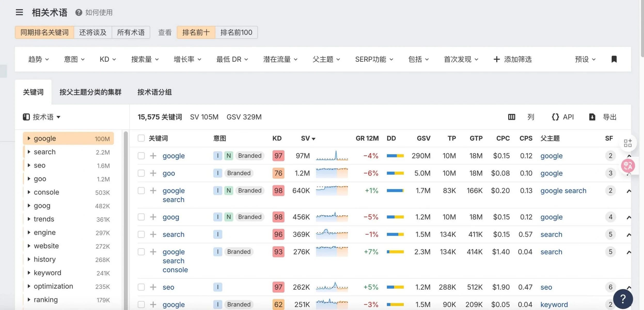Click the API braces icon
Viewport: 644px width, 310px height.
point(556,117)
